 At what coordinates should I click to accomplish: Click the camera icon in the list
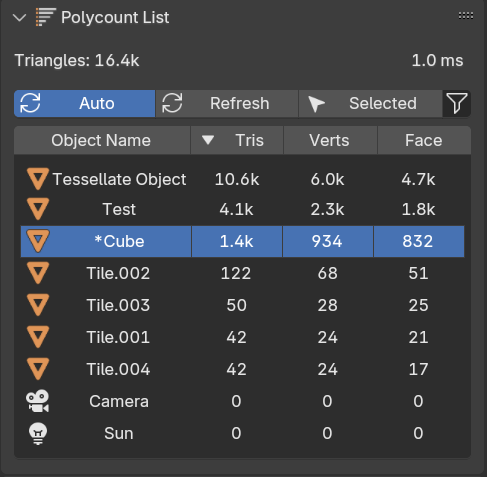tap(38, 401)
